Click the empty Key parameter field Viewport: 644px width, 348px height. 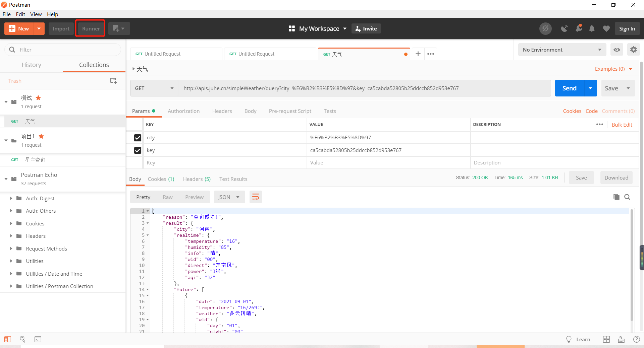225,163
